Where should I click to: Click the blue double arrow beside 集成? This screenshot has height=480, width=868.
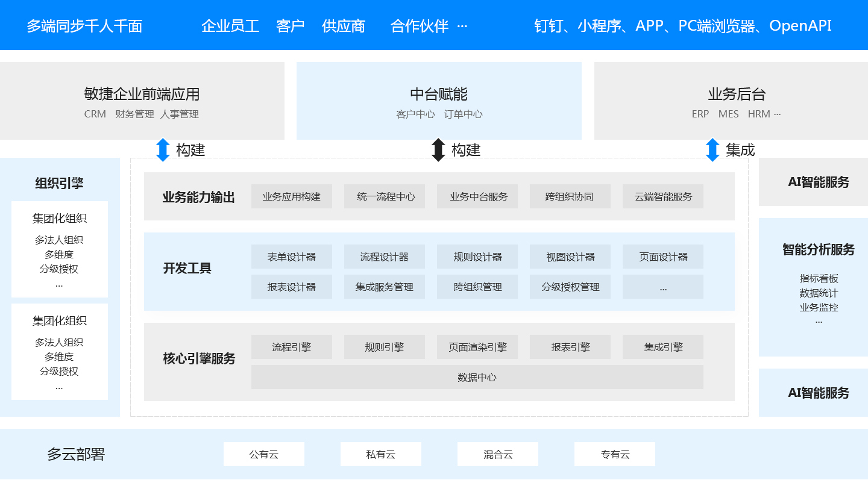[x=712, y=150]
